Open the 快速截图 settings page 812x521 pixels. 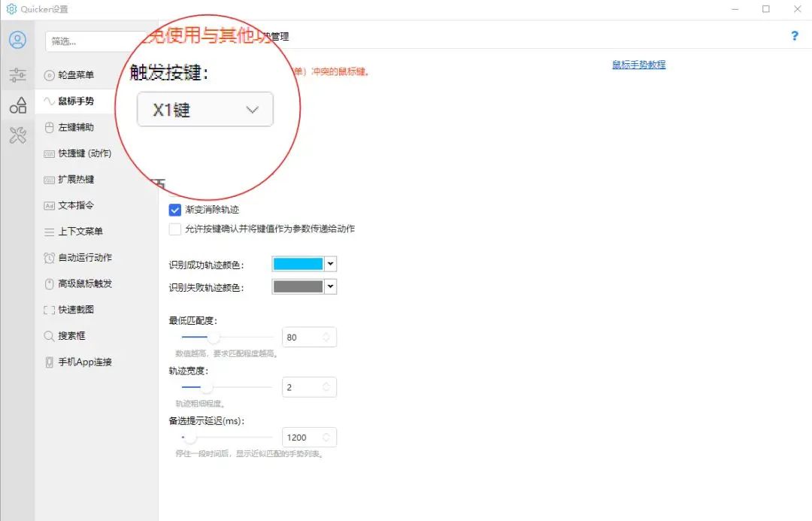click(76, 310)
